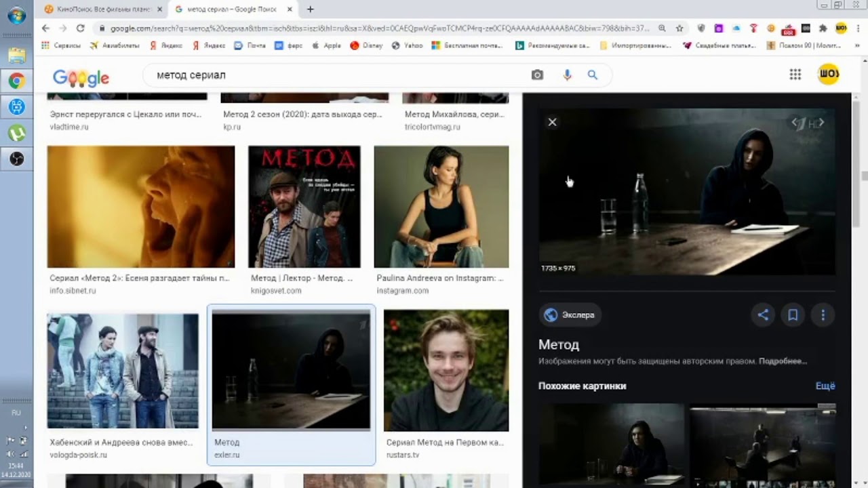Viewport: 868px width, 488px height.
Task: Open the page zoom magnifier icon
Action: [663, 28]
